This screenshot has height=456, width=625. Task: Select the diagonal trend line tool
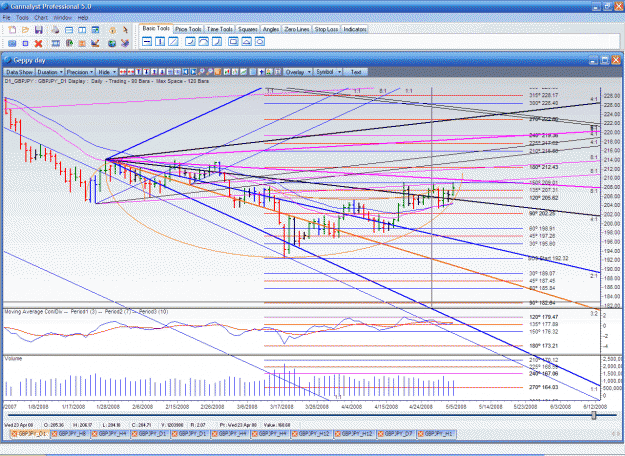coord(173,41)
